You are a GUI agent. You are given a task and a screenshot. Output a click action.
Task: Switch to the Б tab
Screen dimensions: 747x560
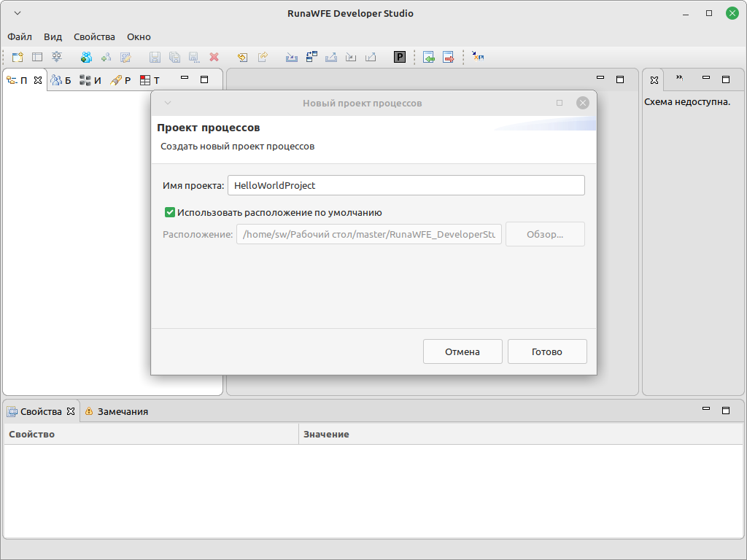pos(61,80)
